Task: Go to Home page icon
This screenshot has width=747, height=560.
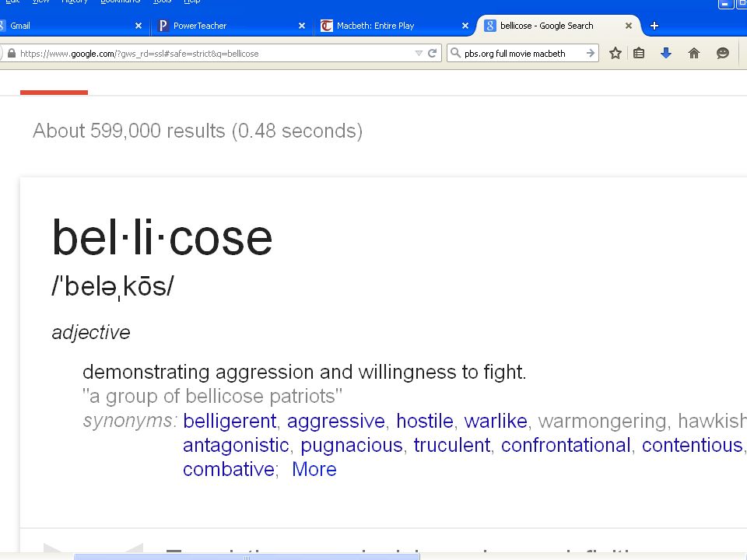Action: pyautogui.click(x=694, y=54)
